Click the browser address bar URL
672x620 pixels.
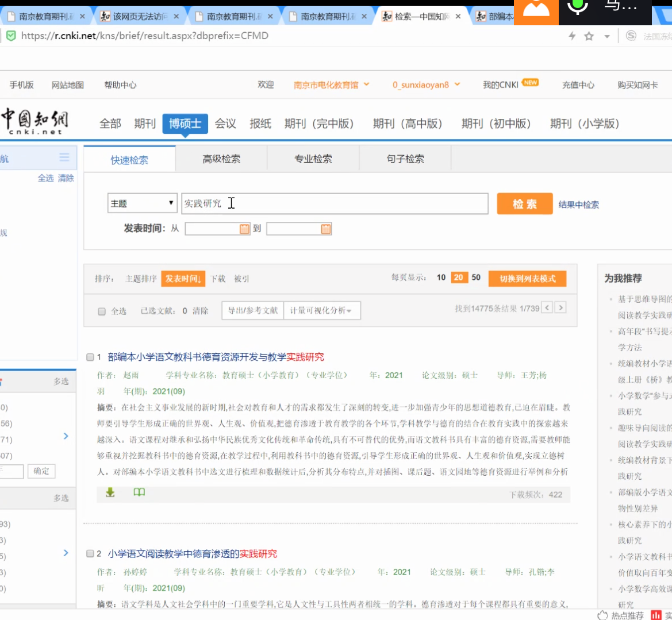tap(145, 36)
